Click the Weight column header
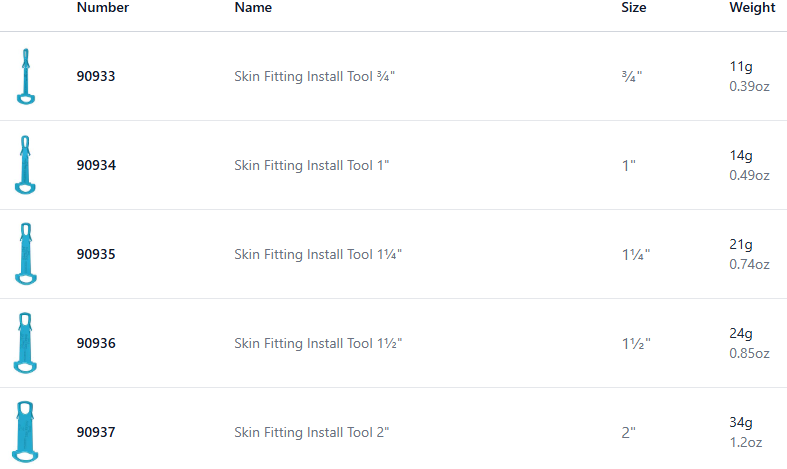 click(x=752, y=8)
